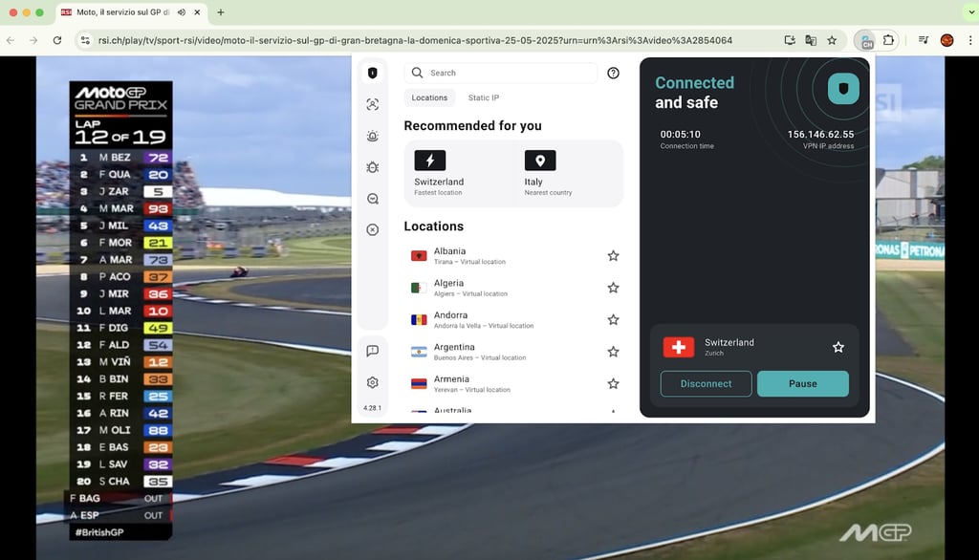Click the VPN IP address 156.146.62.55
The image size is (979, 560).
pos(820,134)
